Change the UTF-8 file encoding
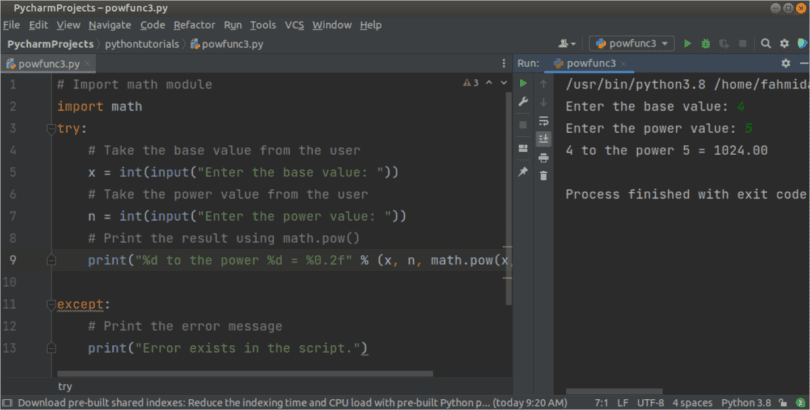The height and width of the screenshot is (410, 810). tap(650, 403)
